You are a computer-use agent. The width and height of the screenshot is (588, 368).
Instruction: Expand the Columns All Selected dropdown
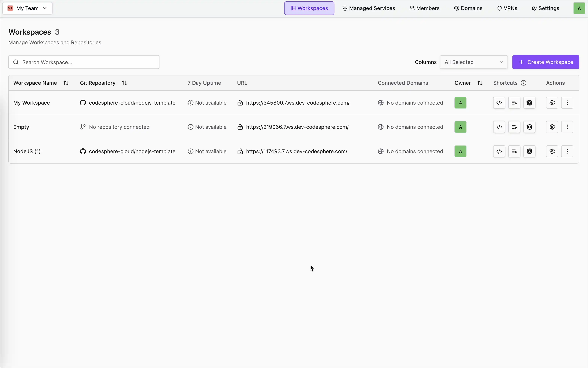[x=473, y=62]
